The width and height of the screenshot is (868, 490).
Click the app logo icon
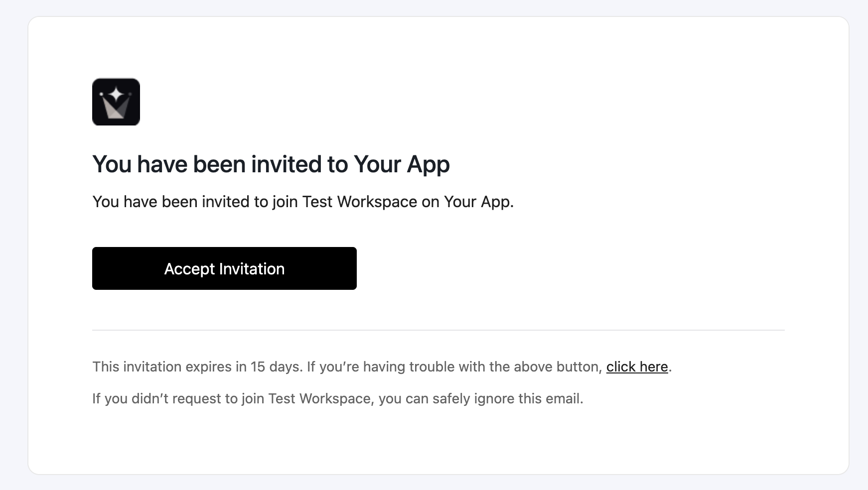[x=116, y=102]
